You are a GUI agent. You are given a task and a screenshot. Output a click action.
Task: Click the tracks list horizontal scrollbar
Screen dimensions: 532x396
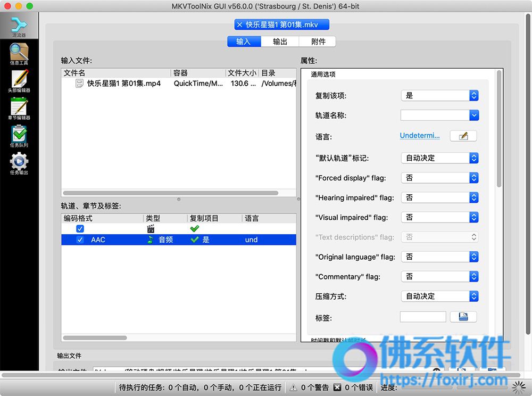95,337
